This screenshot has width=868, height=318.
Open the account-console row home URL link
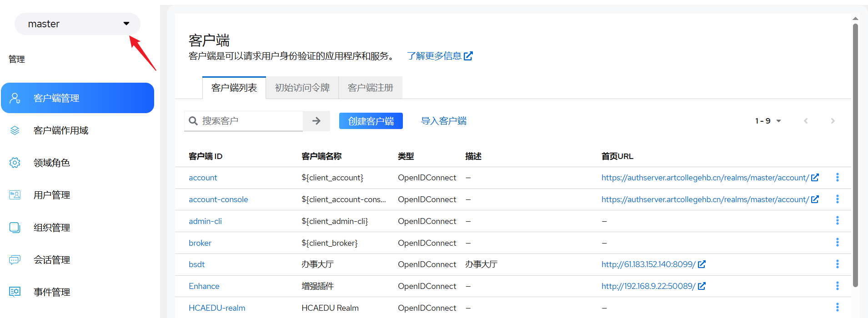(710, 199)
